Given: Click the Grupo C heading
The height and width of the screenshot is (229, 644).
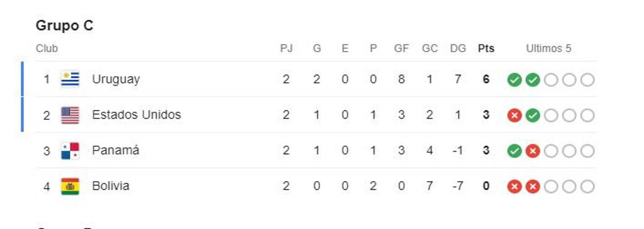Looking at the screenshot, I should point(64,26).
